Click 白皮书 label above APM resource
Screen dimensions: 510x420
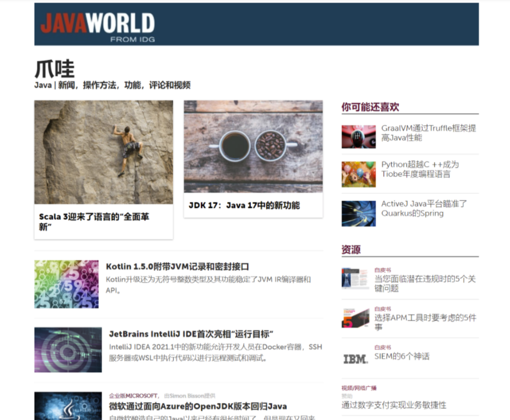click(382, 309)
